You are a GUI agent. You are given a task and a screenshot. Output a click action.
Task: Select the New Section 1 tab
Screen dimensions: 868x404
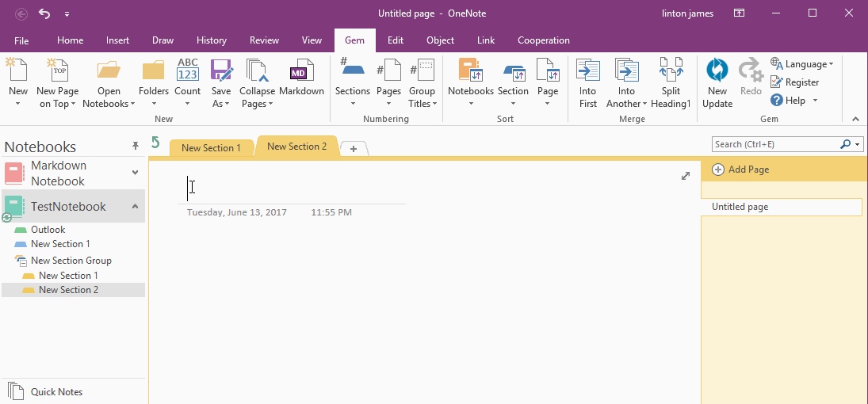click(x=212, y=148)
